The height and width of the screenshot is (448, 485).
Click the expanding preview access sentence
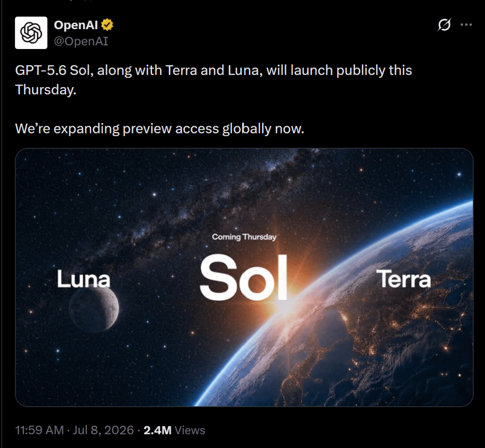click(x=159, y=129)
